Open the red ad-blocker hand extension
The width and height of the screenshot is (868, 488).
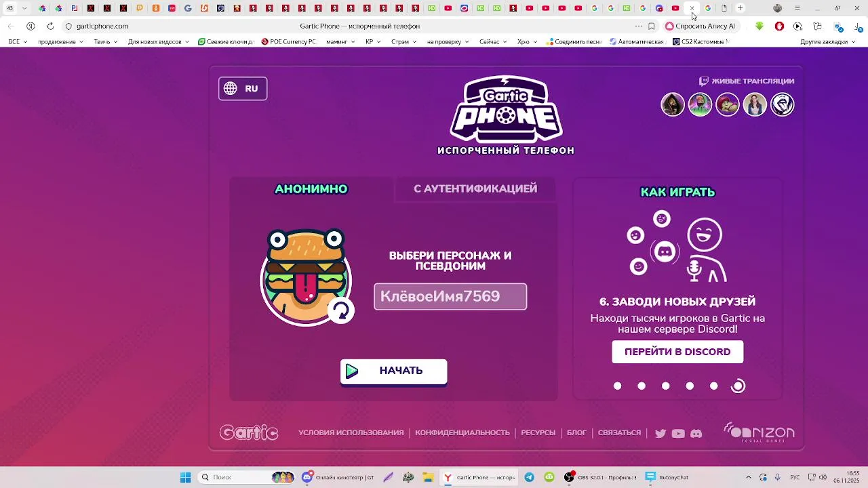tap(779, 26)
